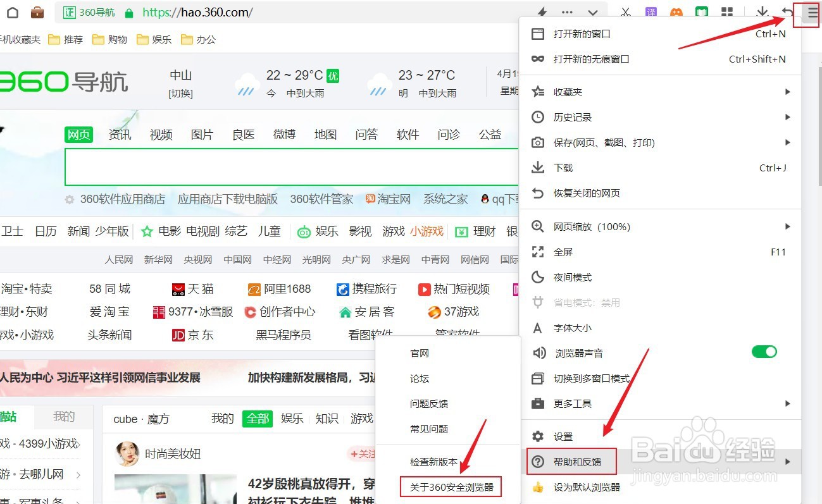The image size is (822, 504).
Task: Expand the 收藏夹 submenu
Action: pos(660,92)
